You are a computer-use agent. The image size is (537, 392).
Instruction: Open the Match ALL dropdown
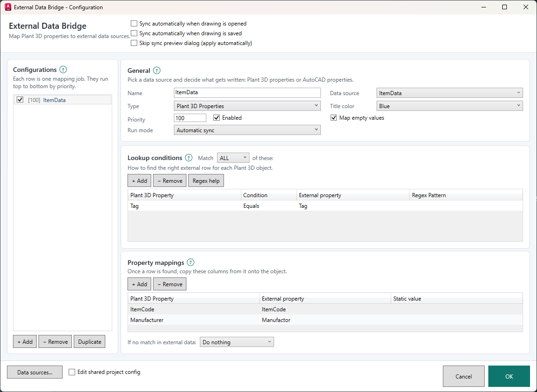[233, 158]
